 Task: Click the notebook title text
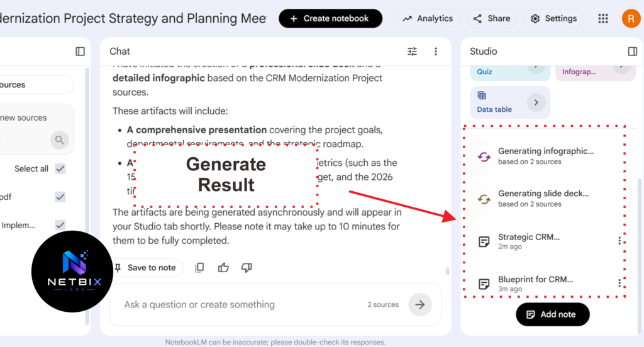[x=133, y=18]
